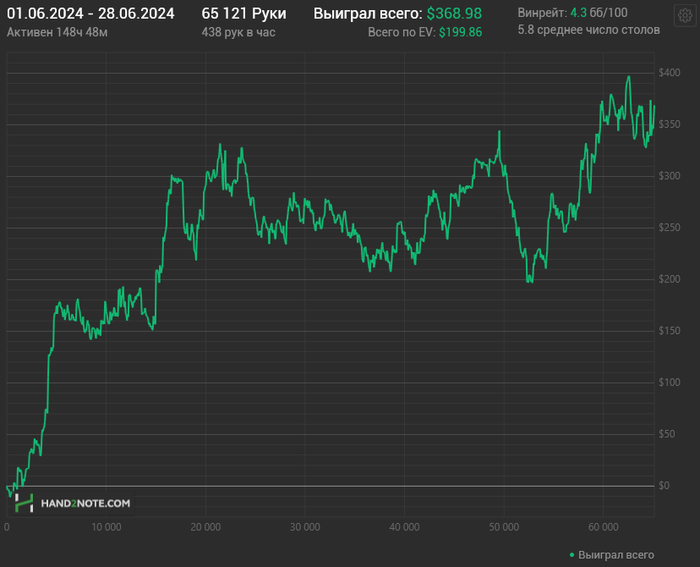Click the $250 y-axis label
The height and width of the screenshot is (567, 700).
pos(669,228)
